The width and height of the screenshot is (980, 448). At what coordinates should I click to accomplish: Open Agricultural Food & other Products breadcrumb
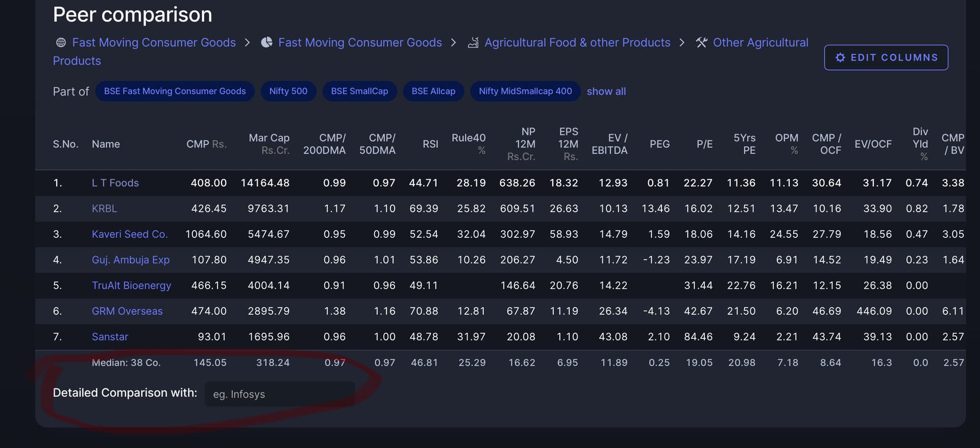(x=577, y=42)
